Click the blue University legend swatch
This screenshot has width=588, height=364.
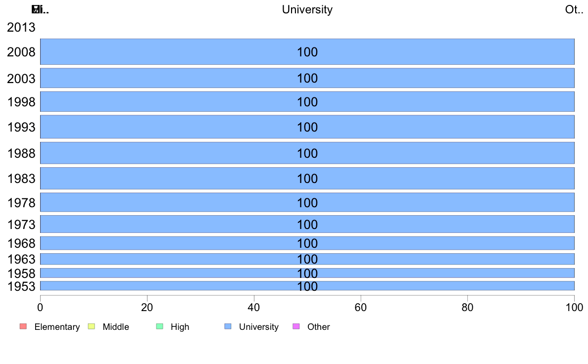[228, 326]
